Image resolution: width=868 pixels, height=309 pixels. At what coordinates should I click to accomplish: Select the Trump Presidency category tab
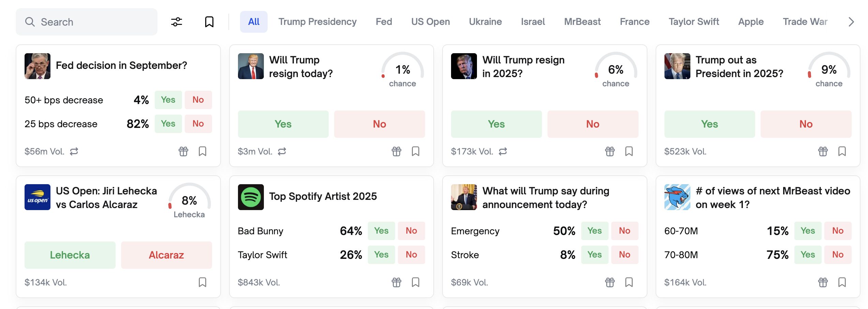coord(317,22)
